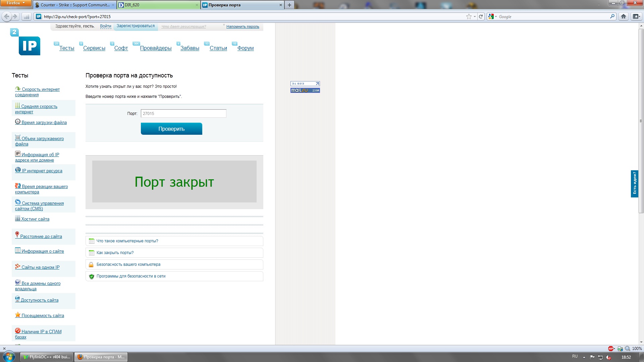
Task: Open Время реакции вашего компьютера link
Action: [x=41, y=189]
